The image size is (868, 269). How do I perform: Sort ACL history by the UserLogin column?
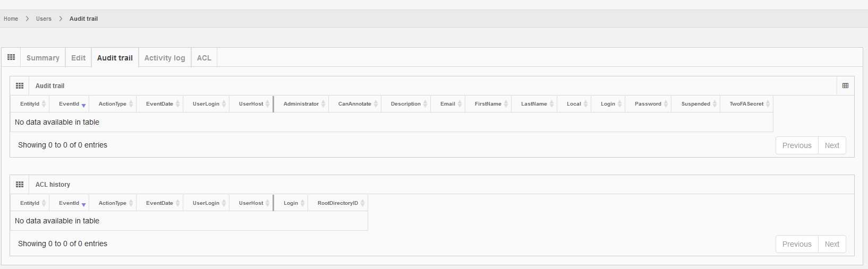(x=206, y=203)
